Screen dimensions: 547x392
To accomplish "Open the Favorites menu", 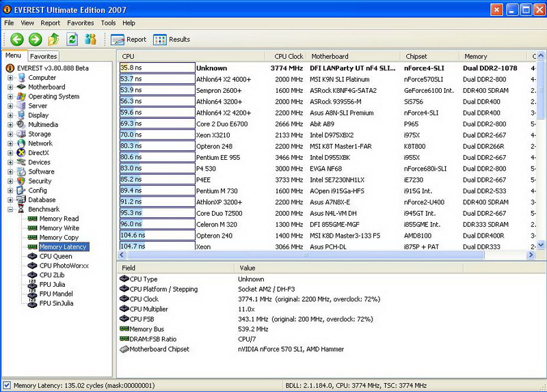I will [81, 23].
